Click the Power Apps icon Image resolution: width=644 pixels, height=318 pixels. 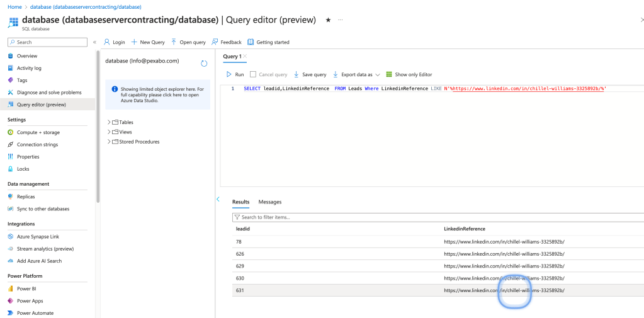click(10, 301)
